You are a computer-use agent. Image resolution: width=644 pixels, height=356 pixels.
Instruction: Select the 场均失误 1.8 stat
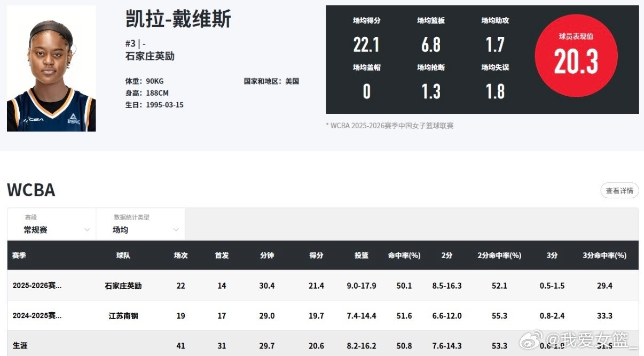pos(495,83)
